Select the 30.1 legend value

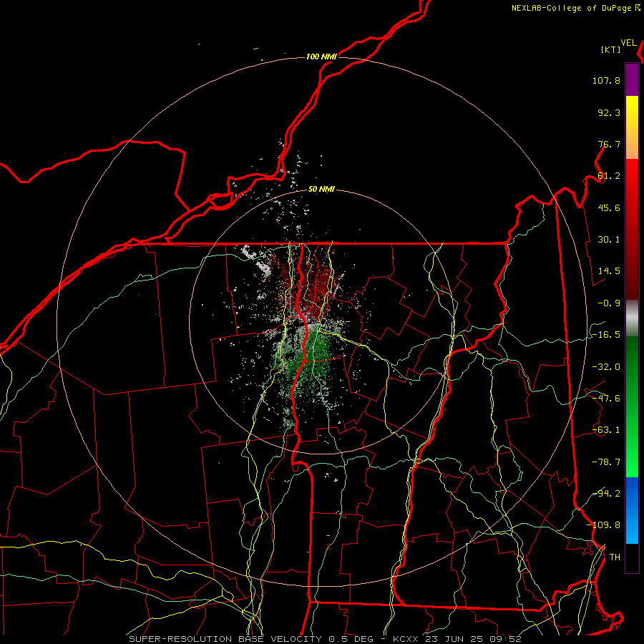coord(609,240)
